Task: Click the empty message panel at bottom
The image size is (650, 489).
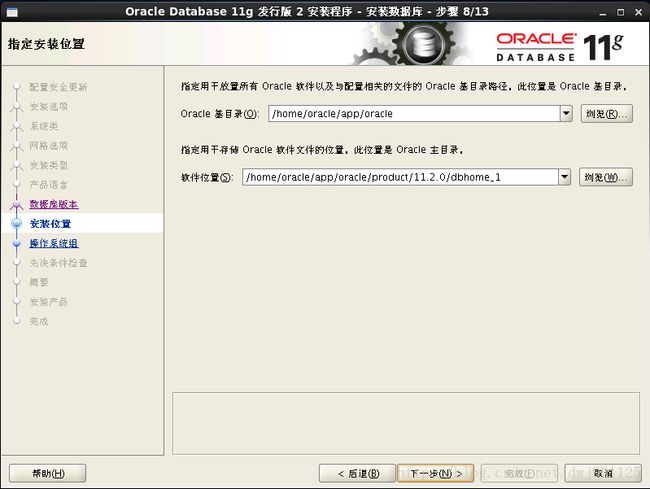Action: point(406,423)
